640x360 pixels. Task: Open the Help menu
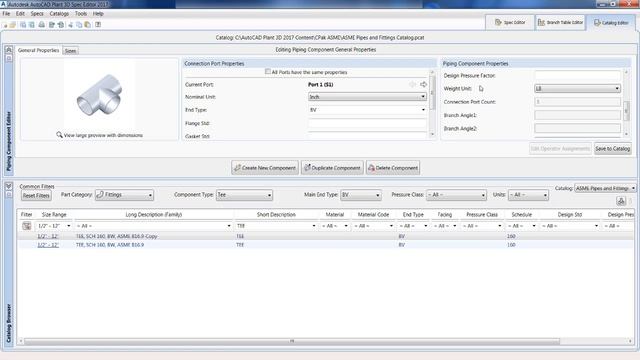[98, 13]
